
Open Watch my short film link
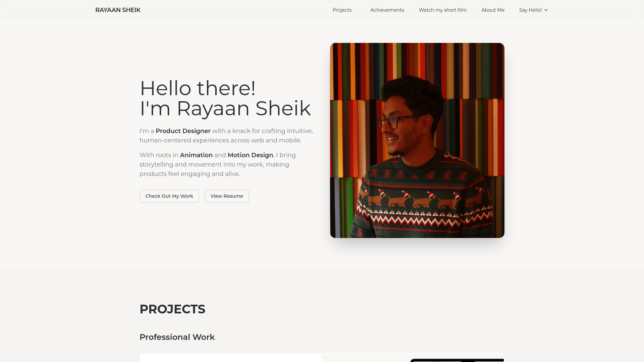click(442, 10)
